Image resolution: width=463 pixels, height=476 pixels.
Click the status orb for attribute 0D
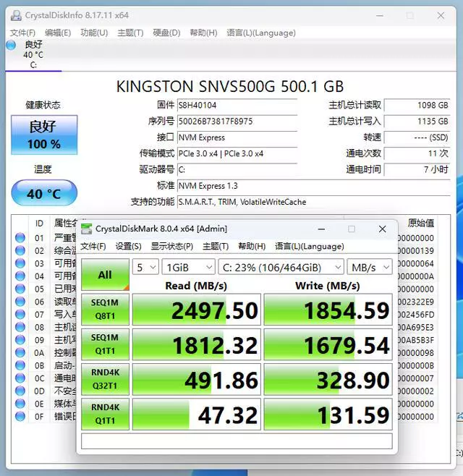(20, 391)
